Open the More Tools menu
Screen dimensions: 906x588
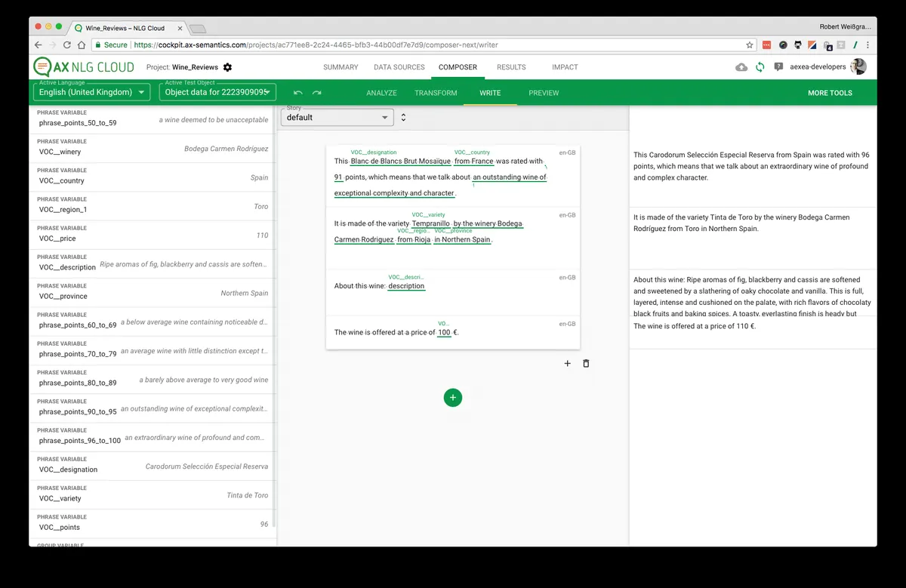(830, 93)
